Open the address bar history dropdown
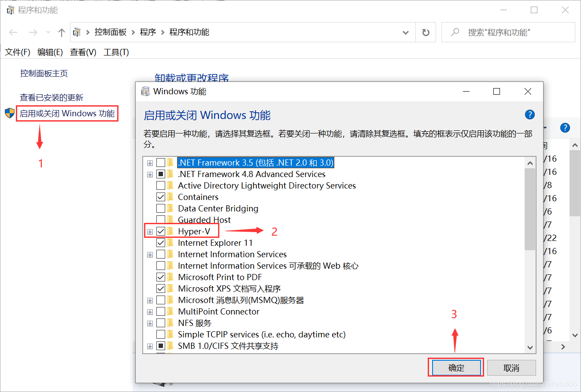This screenshot has height=392, width=581. pos(406,33)
